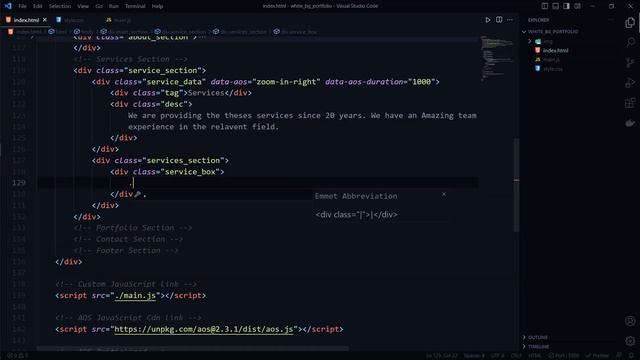Click the HTML language mode in status bar
The height and width of the screenshot is (360, 640).
[x=534, y=356]
